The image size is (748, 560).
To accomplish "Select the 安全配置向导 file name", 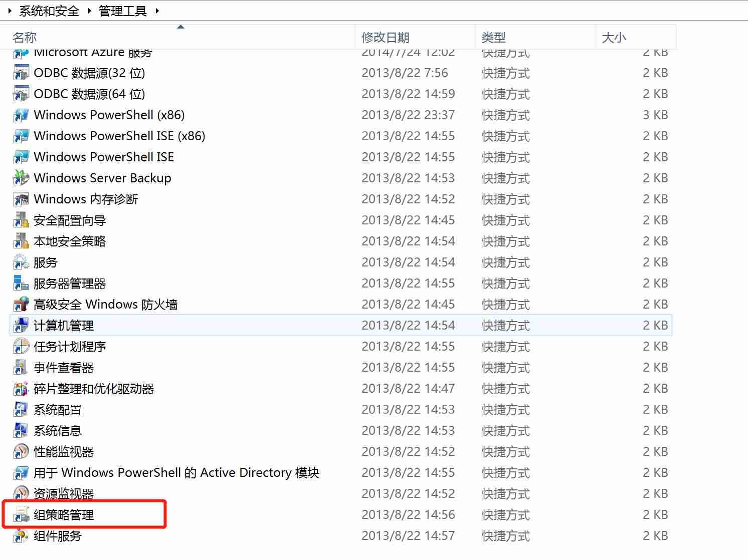I will 70,220.
